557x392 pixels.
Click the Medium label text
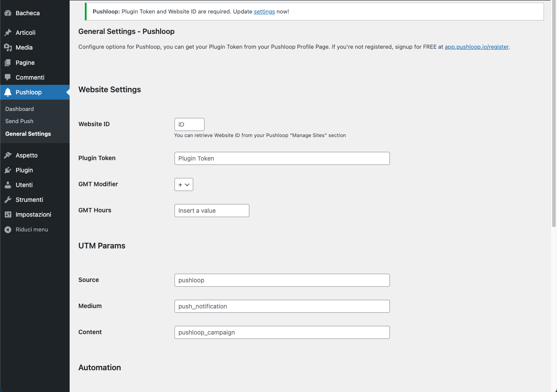pos(90,306)
